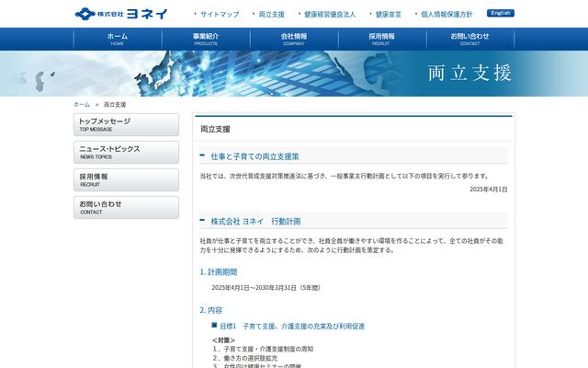Switch site language with English button

tap(501, 13)
